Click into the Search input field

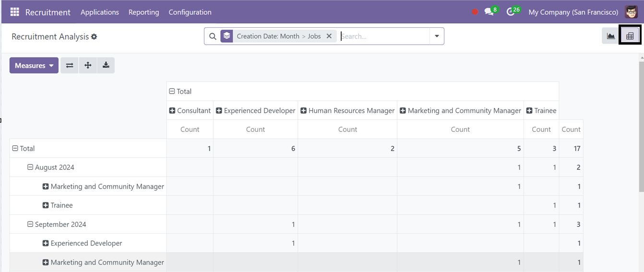point(384,36)
